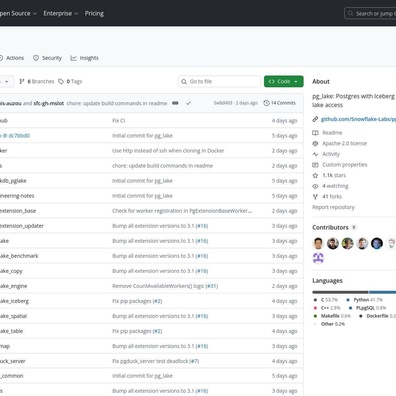Expand the Enterprise menu

pos(61,13)
